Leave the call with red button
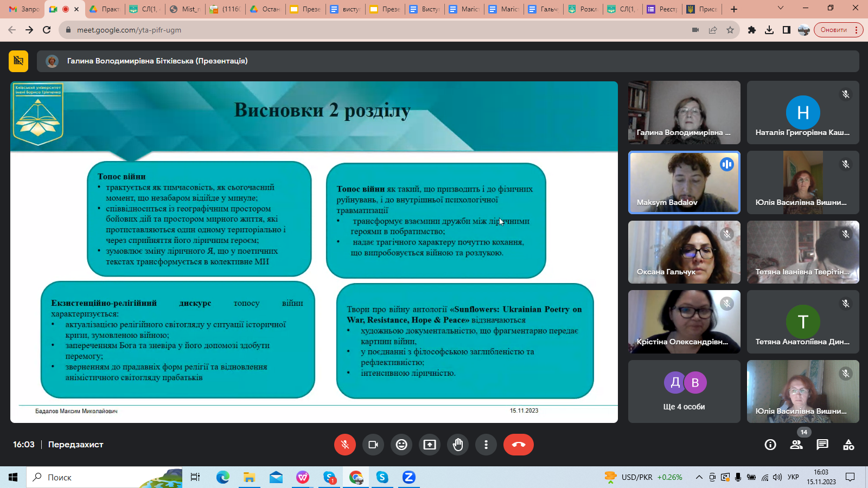Image resolution: width=868 pixels, height=488 pixels. 518,445
